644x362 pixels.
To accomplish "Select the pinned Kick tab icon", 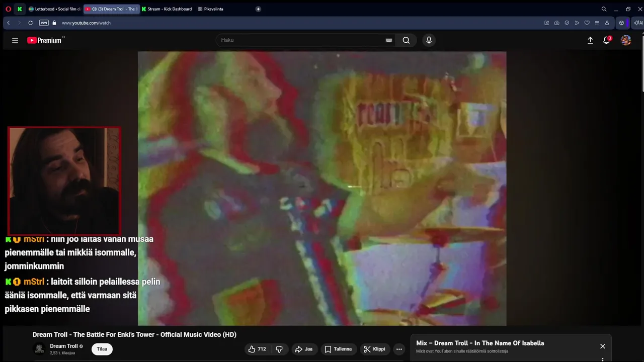I will point(20,9).
